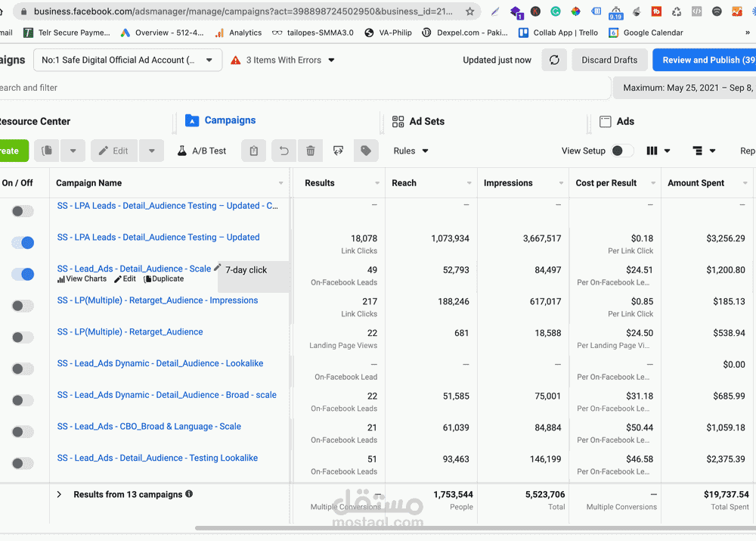Open the duplicate options dropdown arrow
The width and height of the screenshot is (756, 541).
tap(73, 151)
